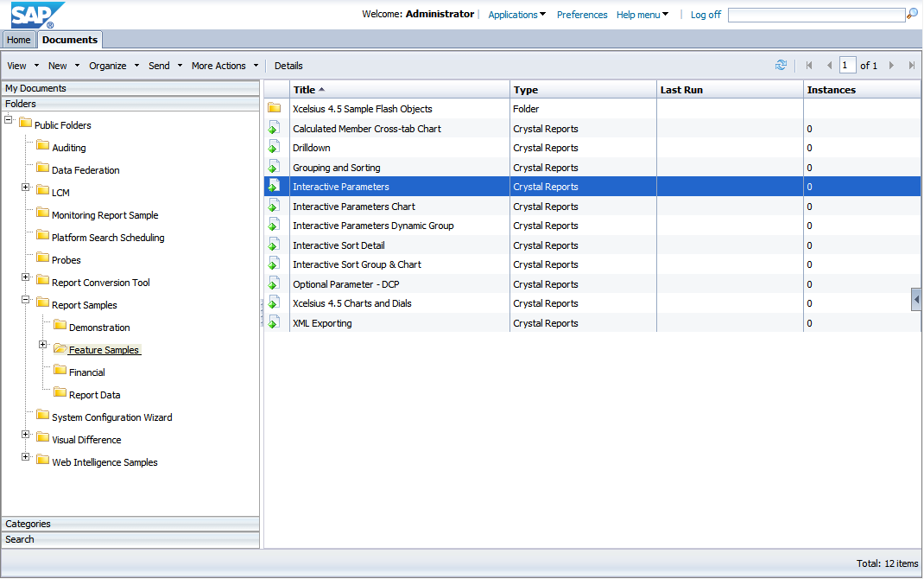The image size is (924, 579).
Task: Click the navigate-to-last-page arrow icon
Action: [x=910, y=65]
